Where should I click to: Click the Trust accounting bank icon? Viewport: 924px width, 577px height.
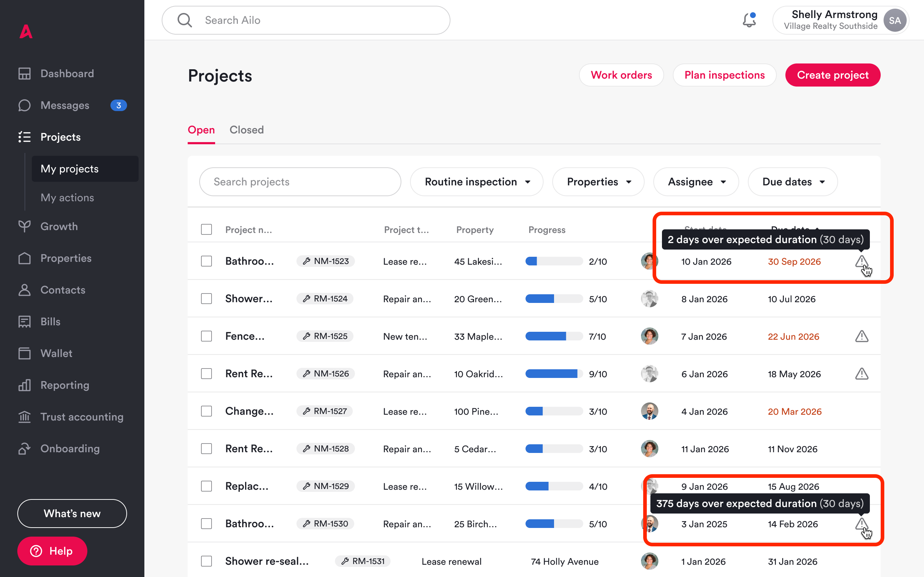[25, 417]
